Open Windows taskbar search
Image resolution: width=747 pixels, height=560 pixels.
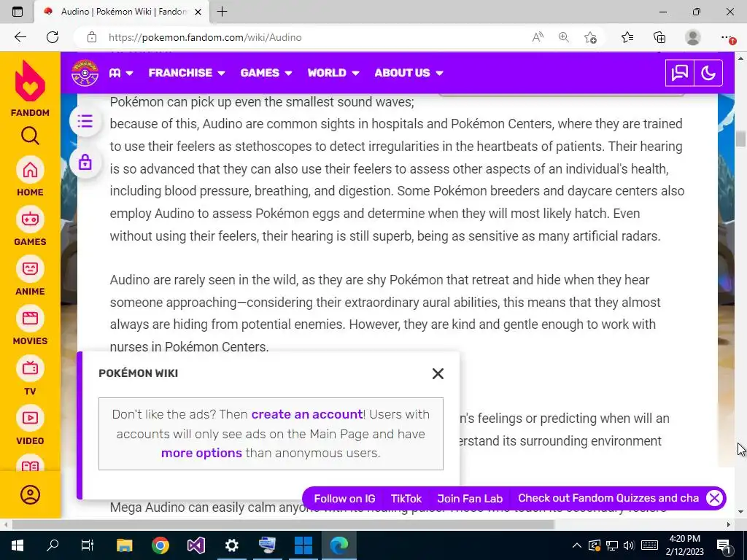(53, 545)
